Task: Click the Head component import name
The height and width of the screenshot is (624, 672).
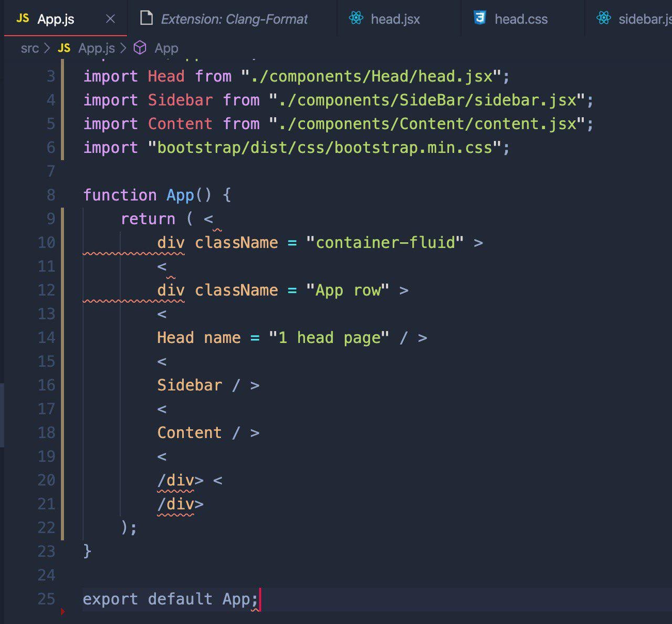Action: (166, 76)
